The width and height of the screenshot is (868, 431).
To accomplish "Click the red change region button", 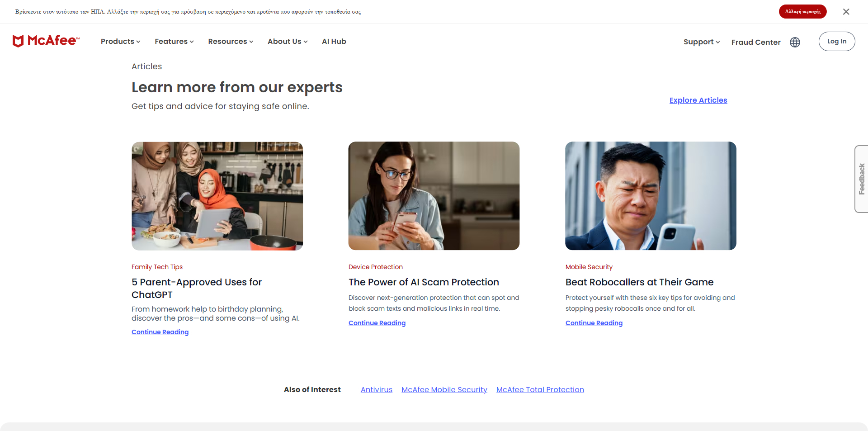I will (802, 12).
